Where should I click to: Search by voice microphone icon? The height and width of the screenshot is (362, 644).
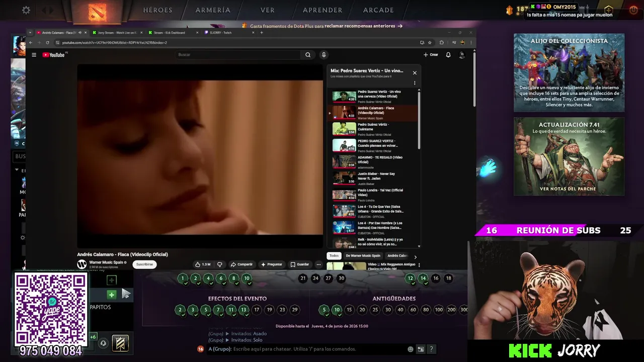point(324,55)
